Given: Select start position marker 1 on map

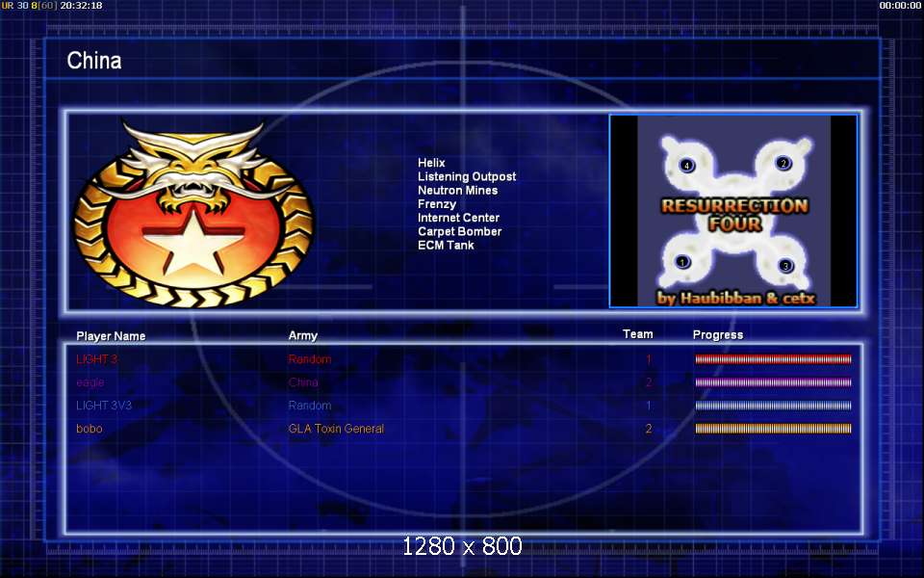Looking at the screenshot, I should [682, 262].
